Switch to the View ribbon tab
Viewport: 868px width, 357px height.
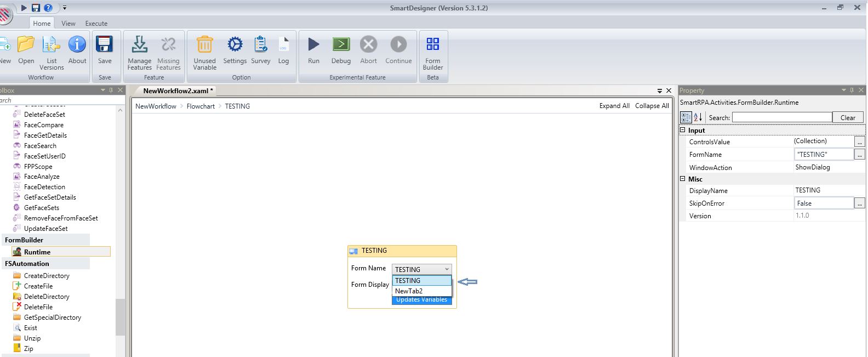pos(68,24)
